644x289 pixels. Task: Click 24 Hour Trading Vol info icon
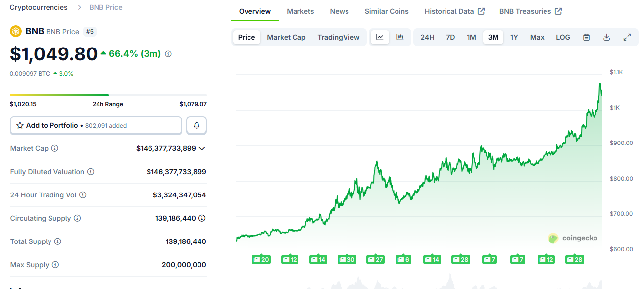[83, 195]
